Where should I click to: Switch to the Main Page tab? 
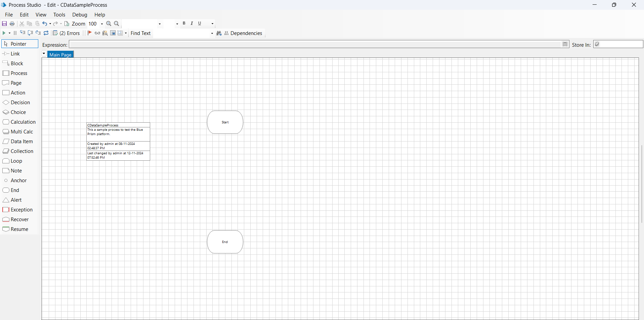click(x=60, y=54)
